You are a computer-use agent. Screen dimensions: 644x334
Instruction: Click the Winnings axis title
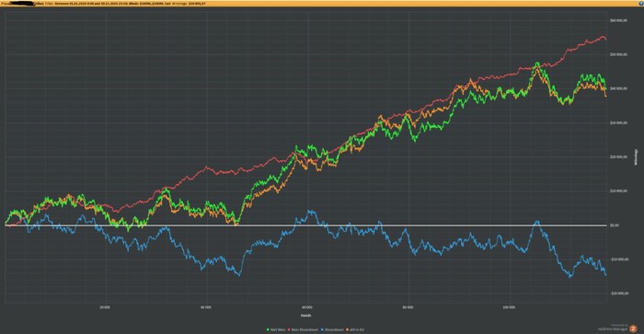pos(636,157)
